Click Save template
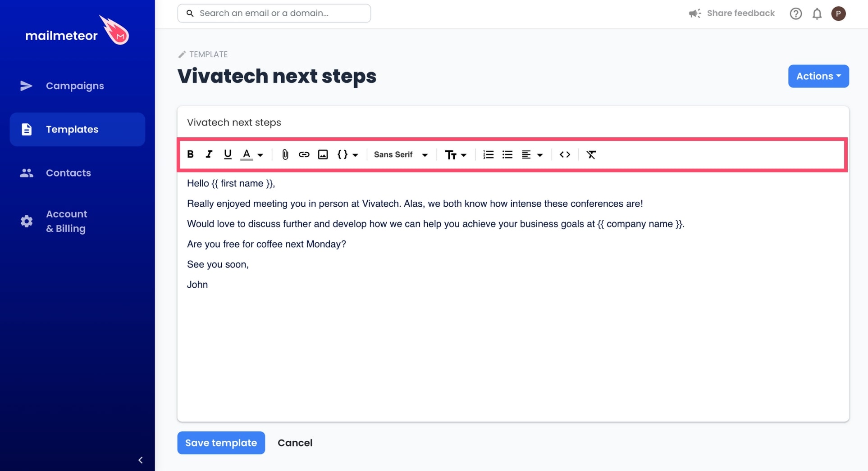868x471 pixels. (221, 443)
